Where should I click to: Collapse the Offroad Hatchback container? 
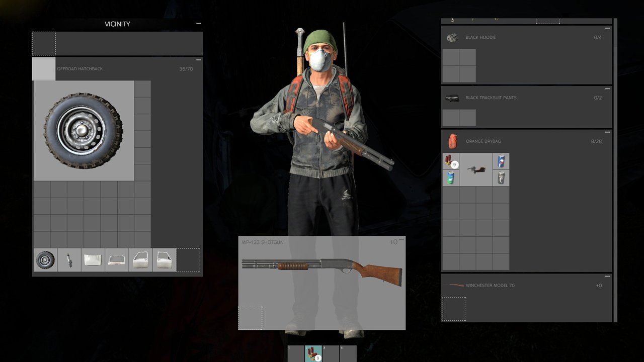tap(199, 60)
